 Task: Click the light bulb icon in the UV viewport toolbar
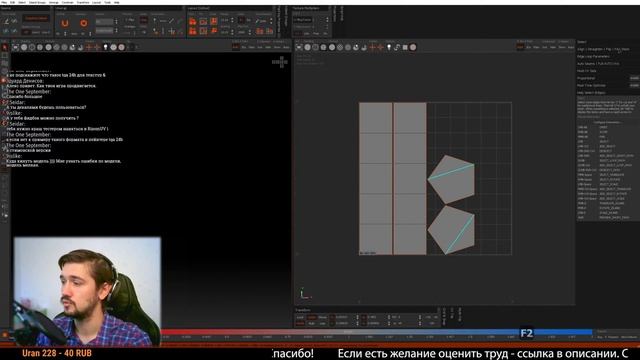click(x=389, y=47)
